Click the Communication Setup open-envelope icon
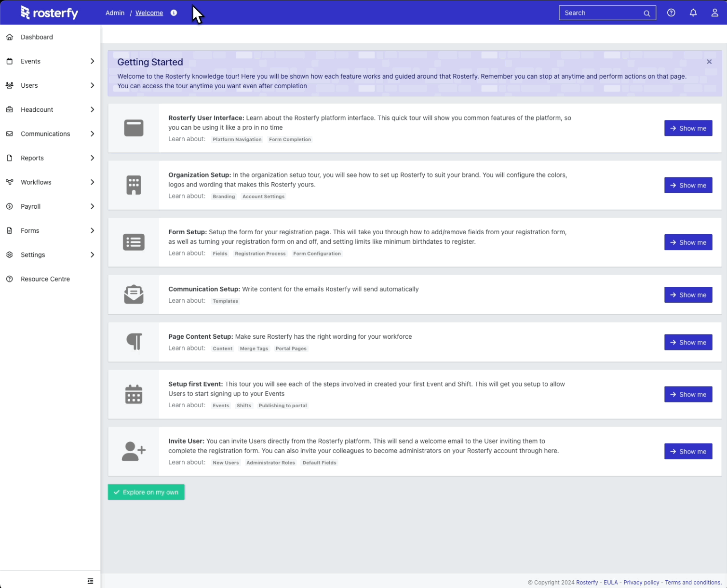Screen dimensions: 727x588 (134, 294)
